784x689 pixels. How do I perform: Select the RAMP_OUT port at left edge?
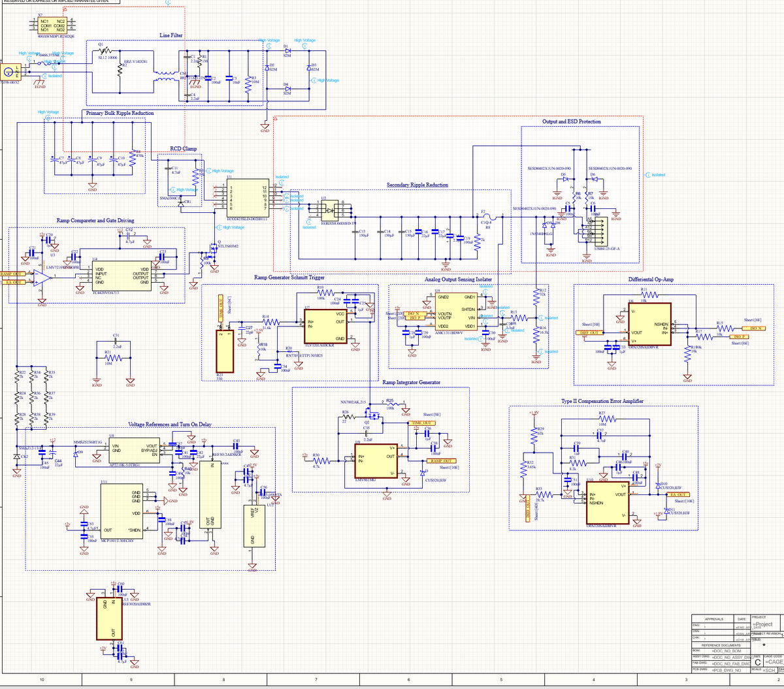pos(12,273)
